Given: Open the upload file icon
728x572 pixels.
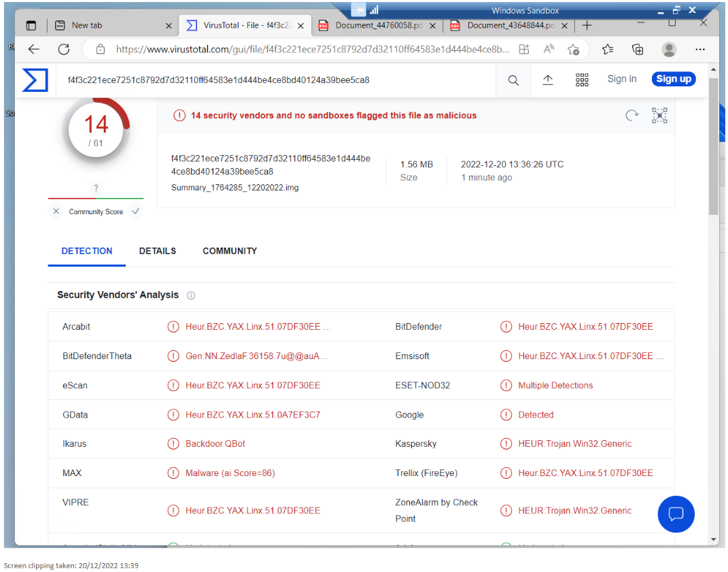Looking at the screenshot, I should point(548,80).
